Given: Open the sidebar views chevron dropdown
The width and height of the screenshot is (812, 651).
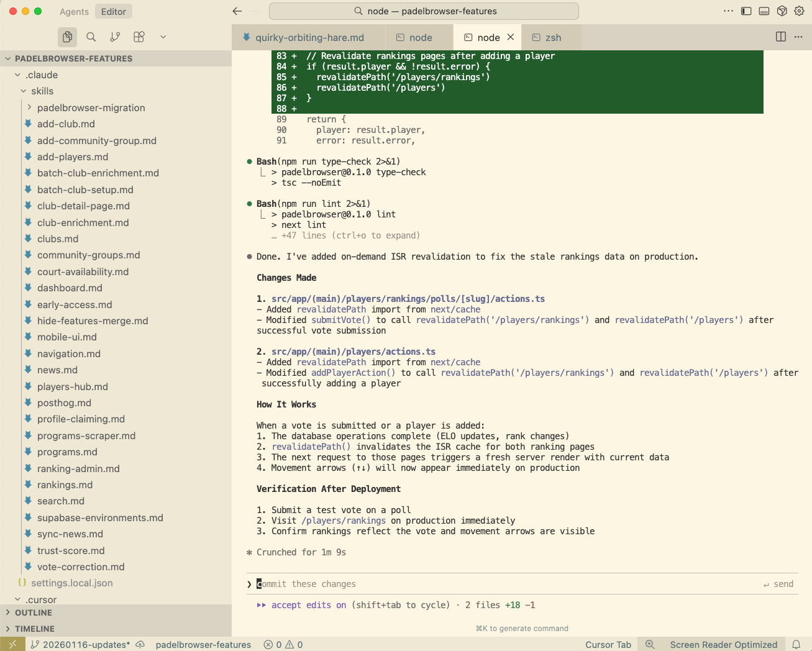Looking at the screenshot, I should pyautogui.click(x=163, y=37).
